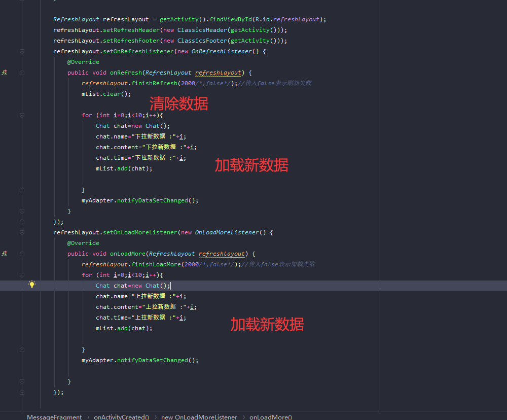The height and width of the screenshot is (420, 507).
Task: Click setRefreshFooter method call
Action: [x=131, y=41]
